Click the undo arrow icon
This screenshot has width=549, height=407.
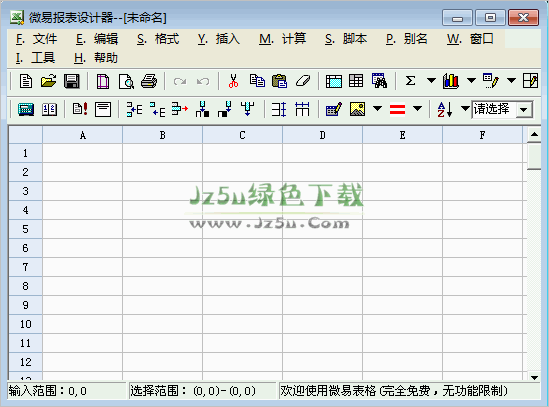pos(203,82)
